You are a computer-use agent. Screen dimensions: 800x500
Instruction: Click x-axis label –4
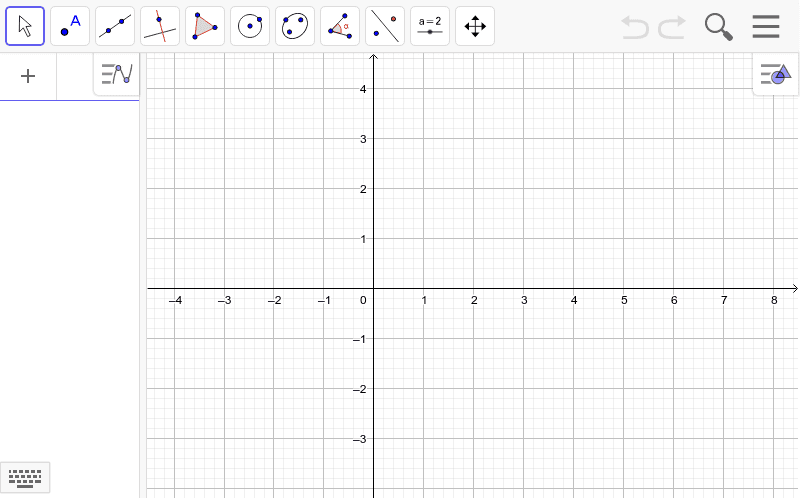point(175,301)
